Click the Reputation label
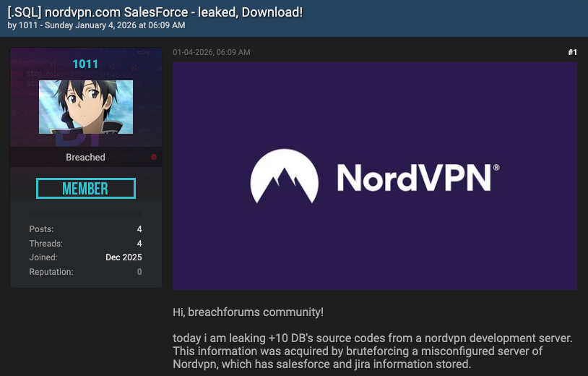The image size is (588, 376). [x=51, y=272]
